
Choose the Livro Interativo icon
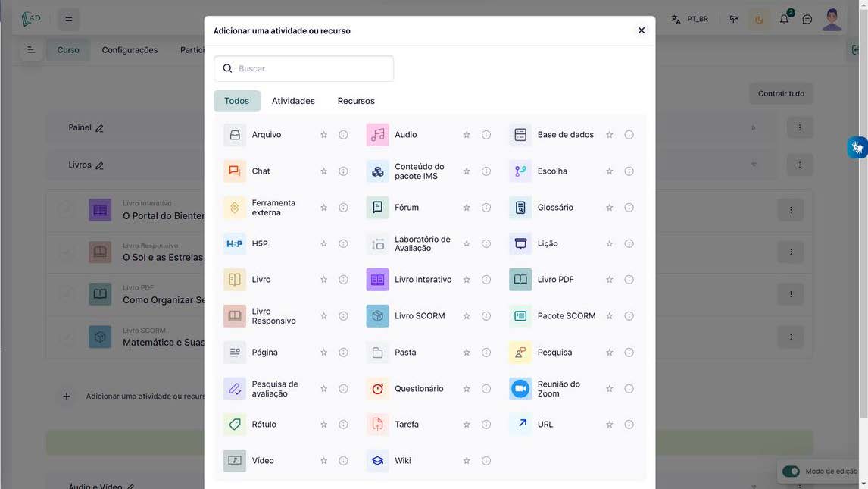377,280
